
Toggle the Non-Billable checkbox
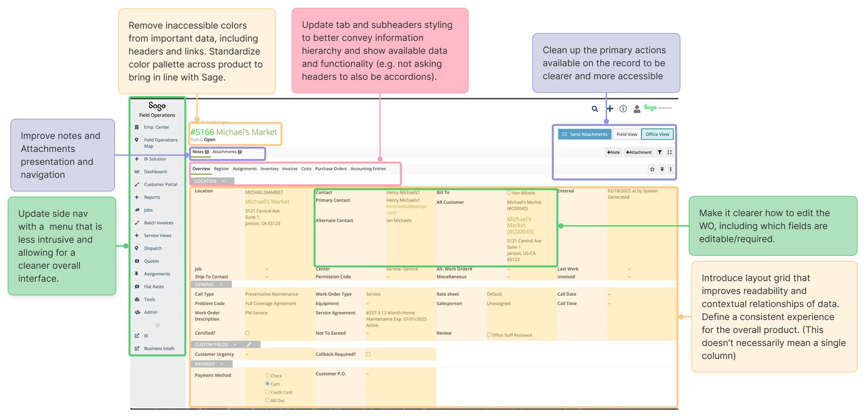pos(509,192)
